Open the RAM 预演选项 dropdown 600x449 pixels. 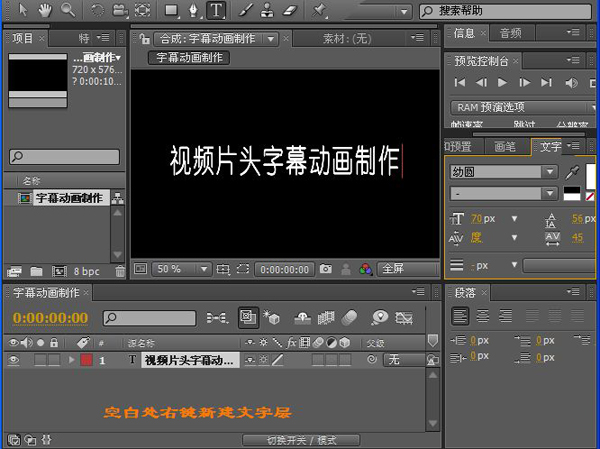(x=523, y=108)
